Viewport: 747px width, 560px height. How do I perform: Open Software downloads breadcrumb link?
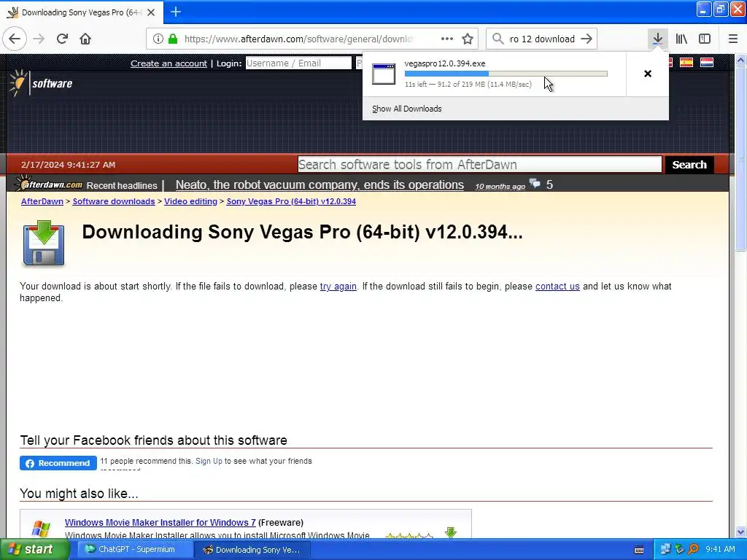click(x=113, y=201)
